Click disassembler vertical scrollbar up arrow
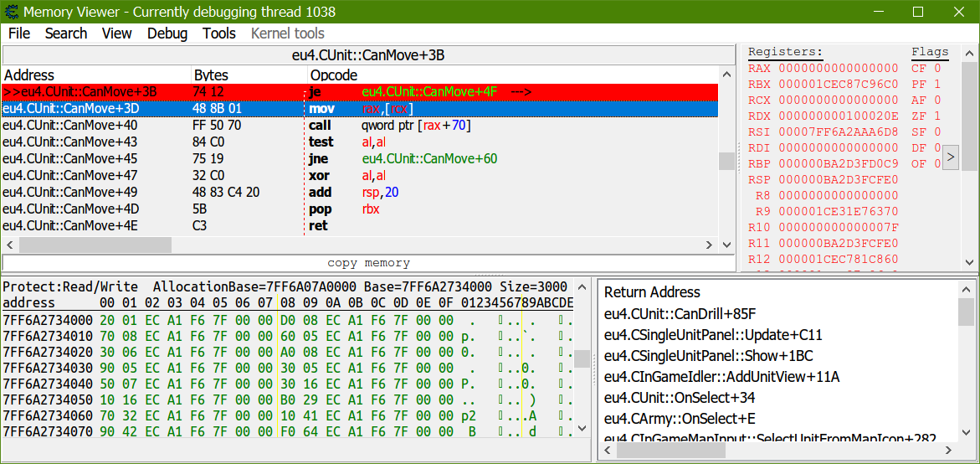 [726, 75]
